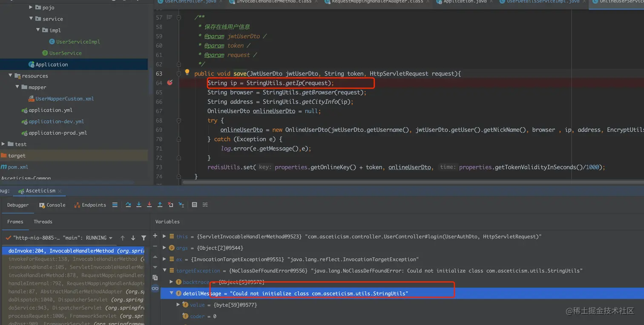Click the light bulb intention icon
Viewport: 644px width, 325px height.
(x=187, y=72)
